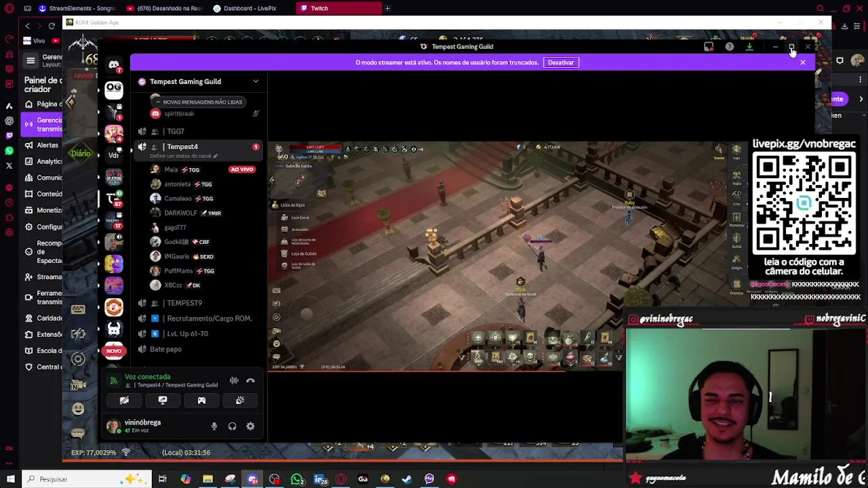Click Voz conectada connection status
The image size is (868, 488).
147,377
